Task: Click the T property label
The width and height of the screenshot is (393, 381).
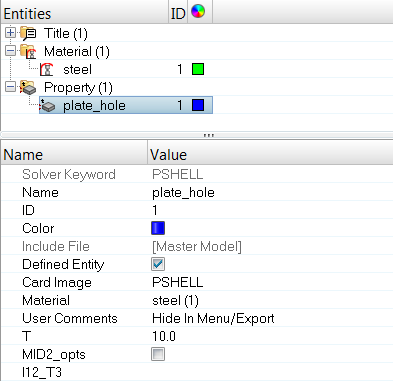Action: (x=27, y=336)
